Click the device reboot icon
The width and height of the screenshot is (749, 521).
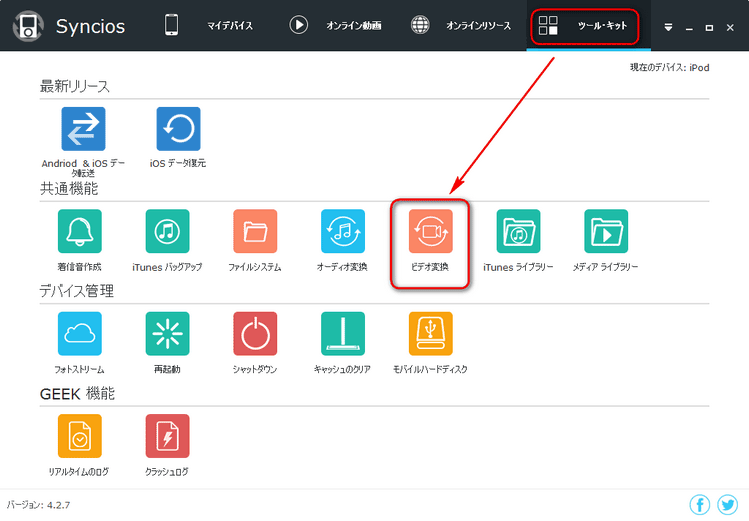167,334
